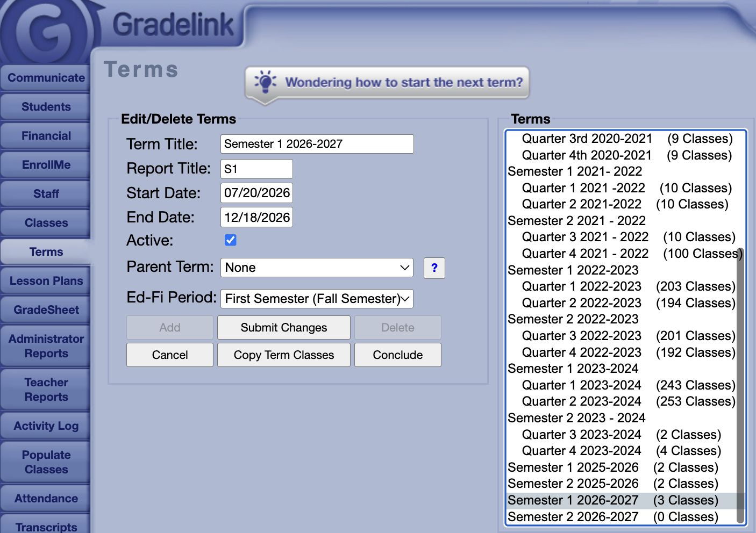Open the Staff section
Image resolution: width=756 pixels, height=533 pixels.
(46, 194)
